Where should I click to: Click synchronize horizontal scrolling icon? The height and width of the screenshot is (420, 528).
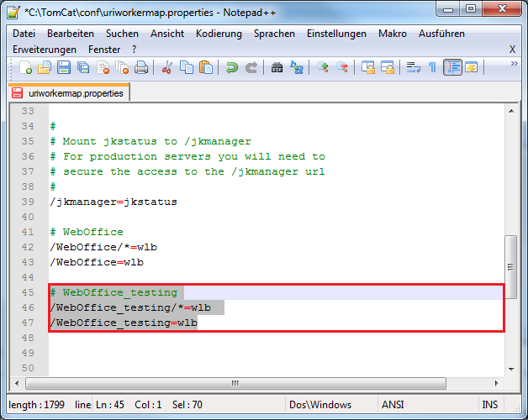pyautogui.click(x=388, y=67)
